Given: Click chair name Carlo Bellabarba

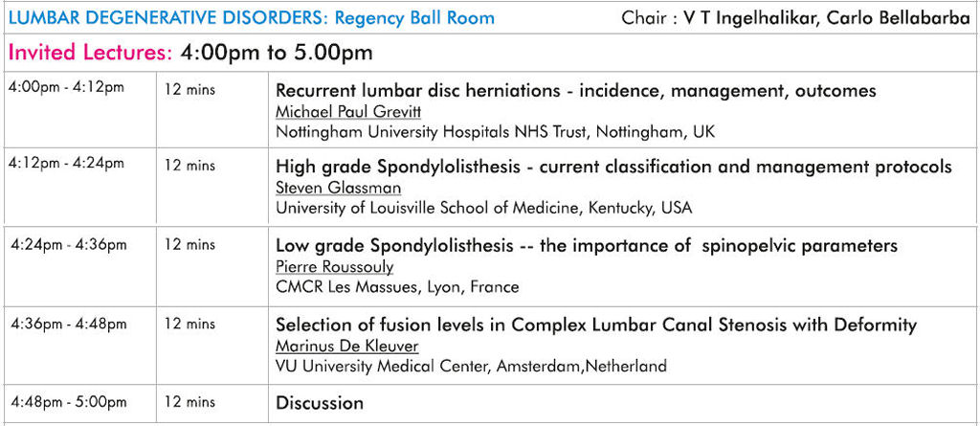Looking at the screenshot, I should coord(898,18).
